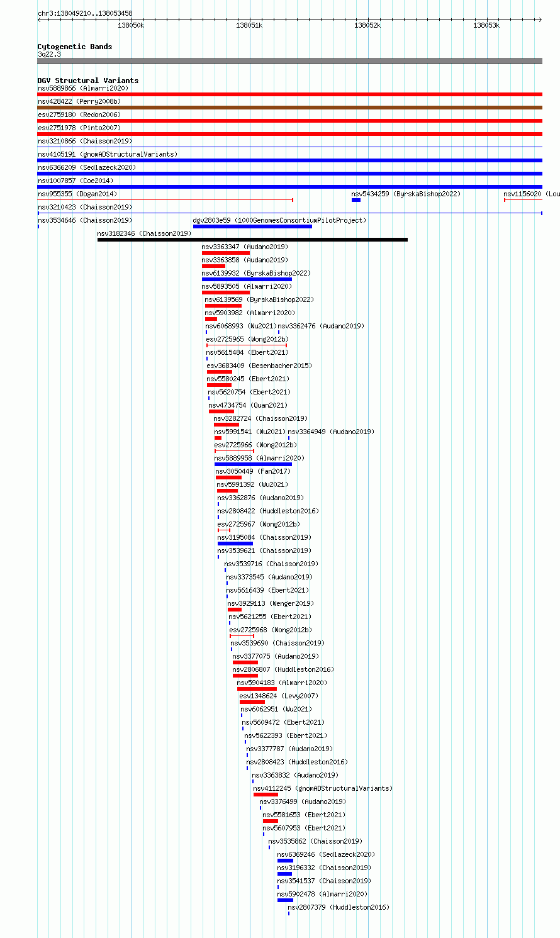
Task: Open nsv3210423 (Chaisson2019) feature
Action: [x=85, y=207]
